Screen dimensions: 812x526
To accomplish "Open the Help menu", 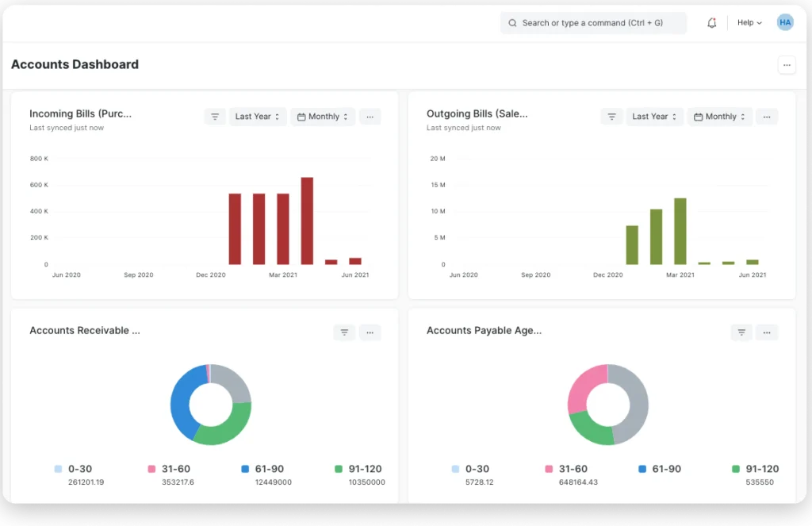I will click(749, 23).
